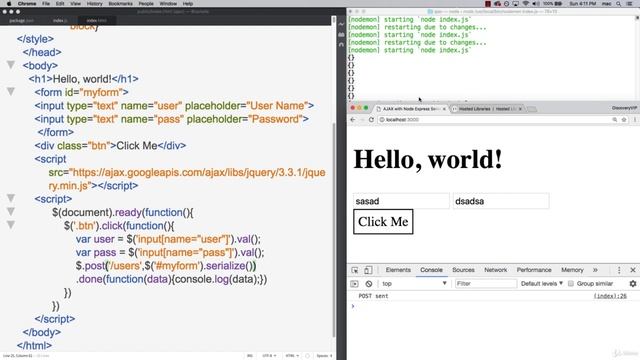The height and width of the screenshot is (360, 640).
Task: Open the View menu in the menu bar
Action: (76, 4)
